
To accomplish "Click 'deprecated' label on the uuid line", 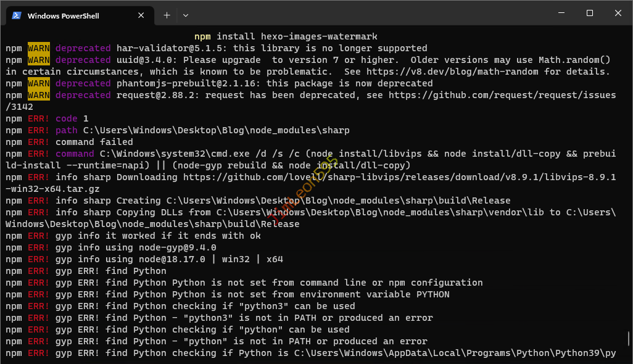I will click(83, 60).
